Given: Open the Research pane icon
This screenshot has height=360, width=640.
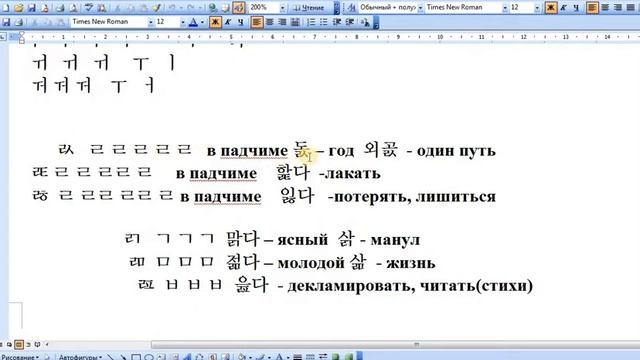Looking at the screenshot, I should [102, 8].
